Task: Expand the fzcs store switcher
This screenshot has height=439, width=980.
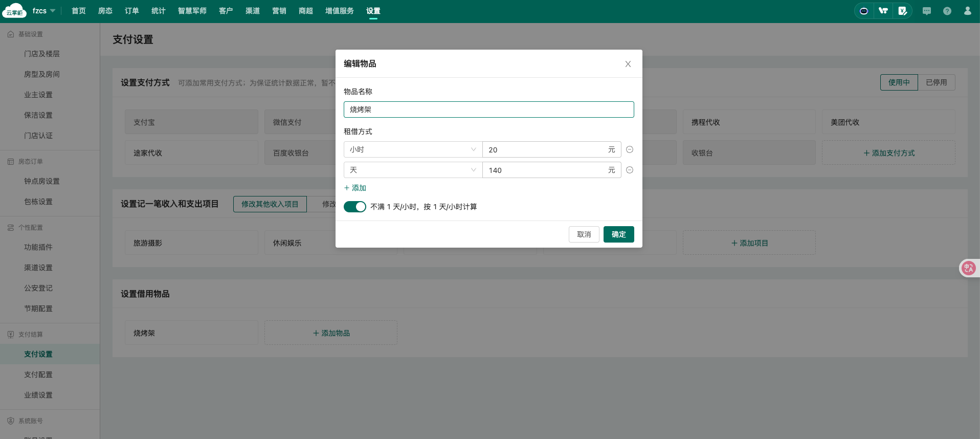Action: (x=44, y=11)
